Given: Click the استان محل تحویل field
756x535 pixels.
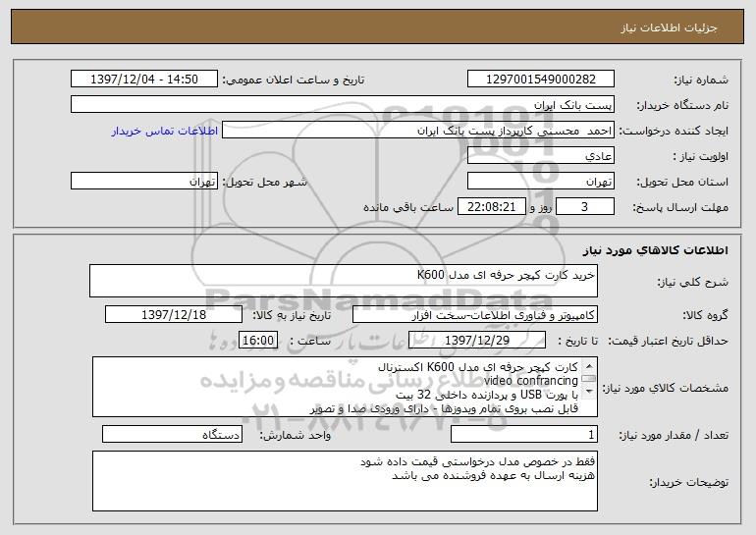Looking at the screenshot, I should pyautogui.click(x=540, y=182).
